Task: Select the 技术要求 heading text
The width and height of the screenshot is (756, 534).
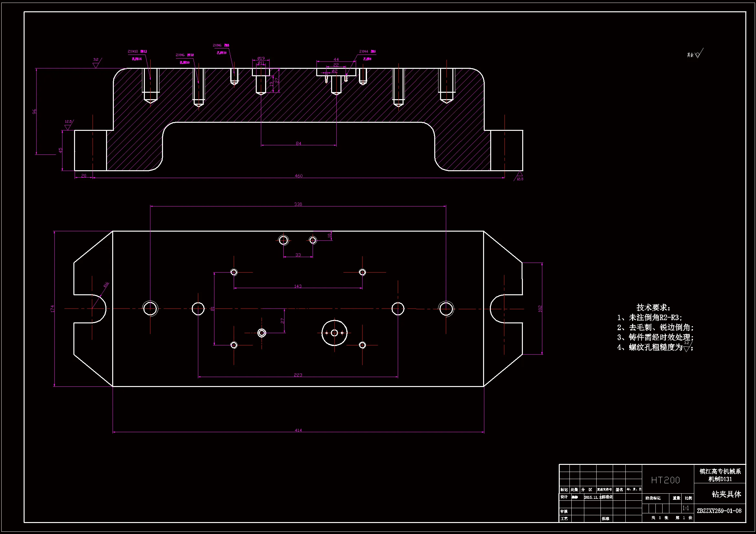Action: 653,307
